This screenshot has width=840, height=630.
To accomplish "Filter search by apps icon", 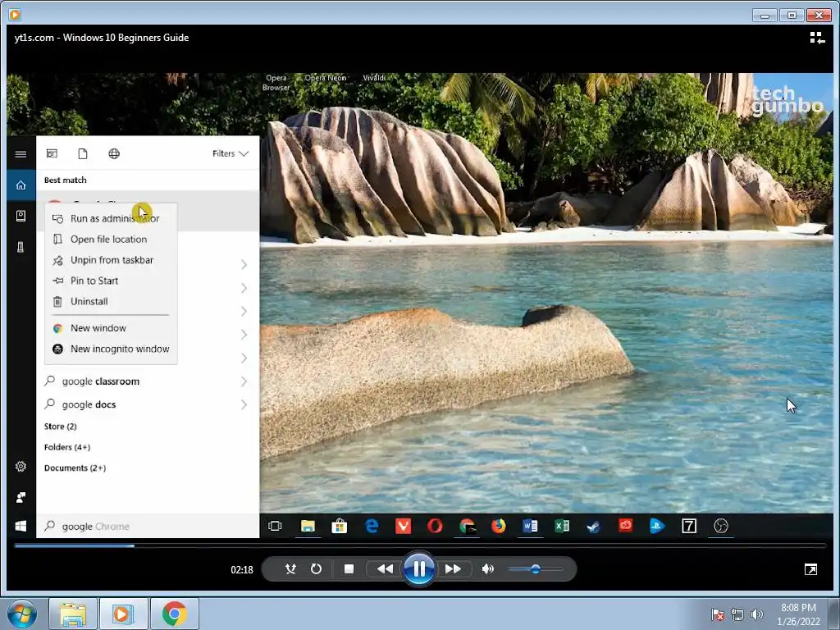I will coord(52,153).
